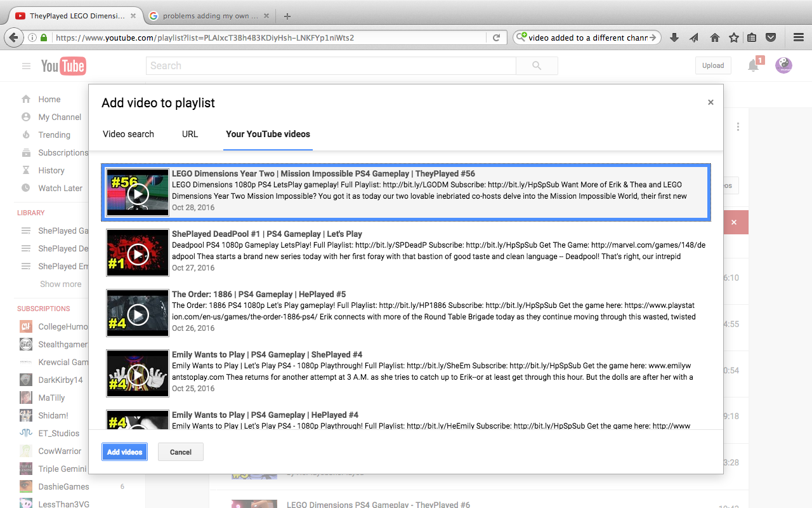Viewport: 812px width, 508px height.
Task: Open the YouTube guide hamburger menu
Action: (x=26, y=66)
